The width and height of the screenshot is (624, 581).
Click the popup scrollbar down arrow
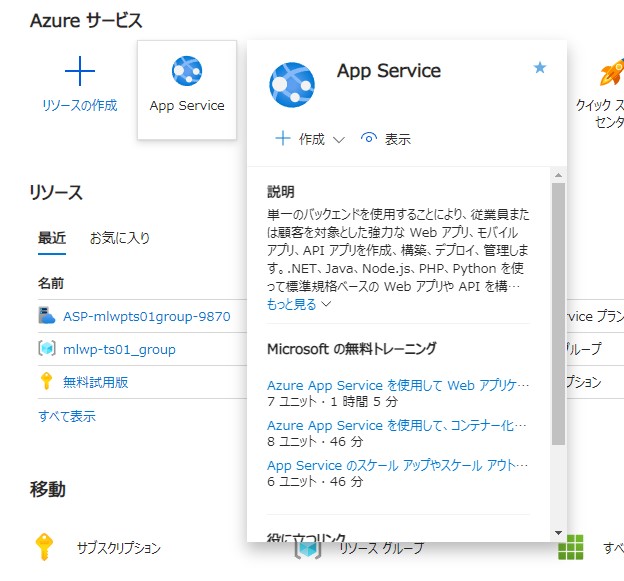tap(558, 533)
